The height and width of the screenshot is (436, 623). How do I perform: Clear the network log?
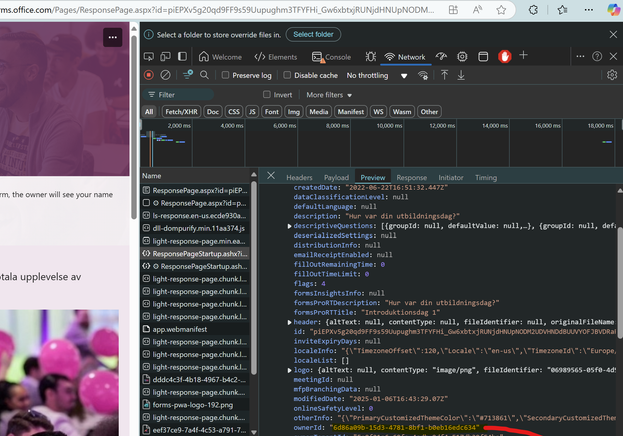[166, 75]
